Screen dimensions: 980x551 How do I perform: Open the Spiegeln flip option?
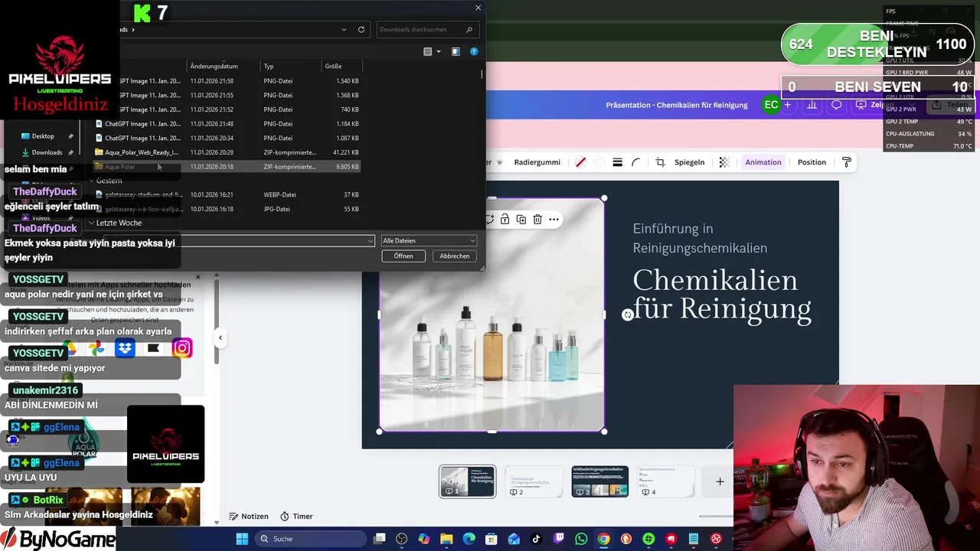click(689, 162)
